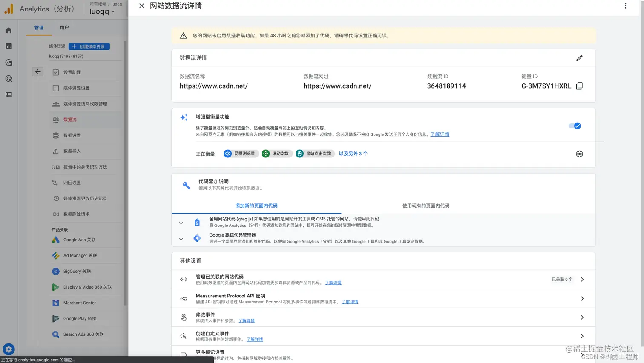Open 数据删除请求 menu item
This screenshot has height=363, width=644.
point(85,214)
